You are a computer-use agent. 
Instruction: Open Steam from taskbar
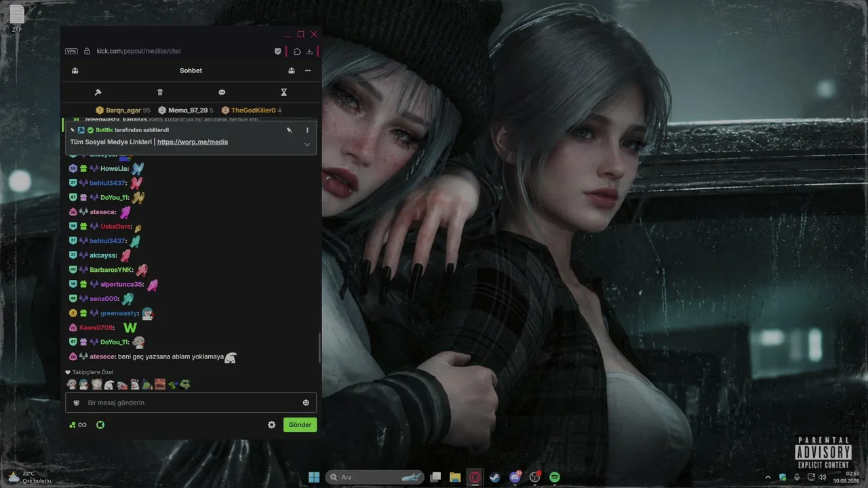pos(495,477)
